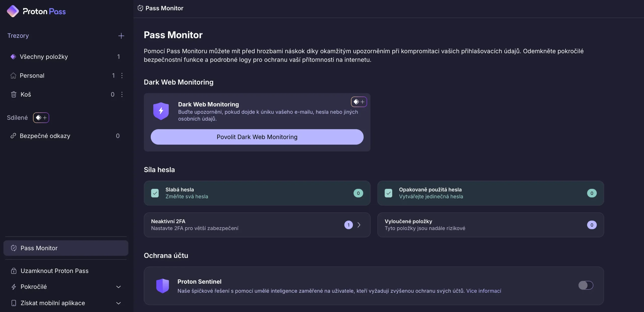The image size is (644, 312).
Task: Click upgrade badge on Dark Web Monitoring card
Action: point(359,102)
